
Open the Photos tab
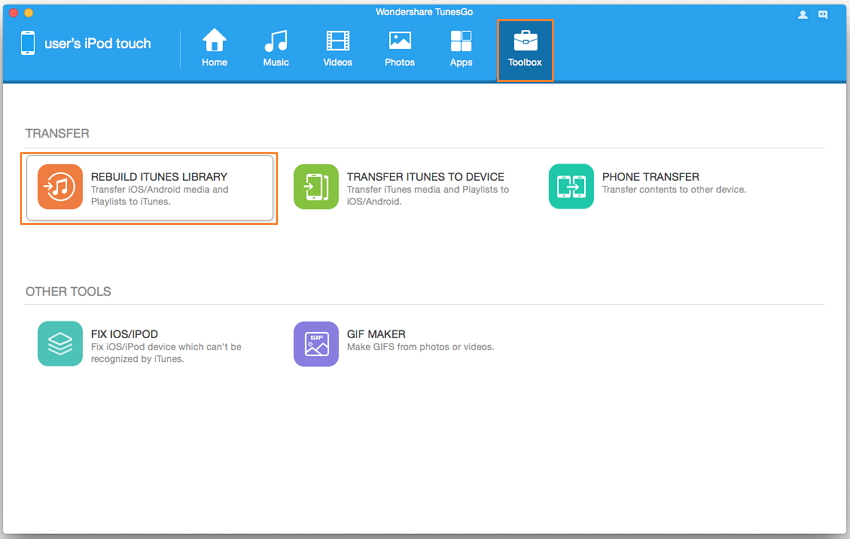pos(399,48)
